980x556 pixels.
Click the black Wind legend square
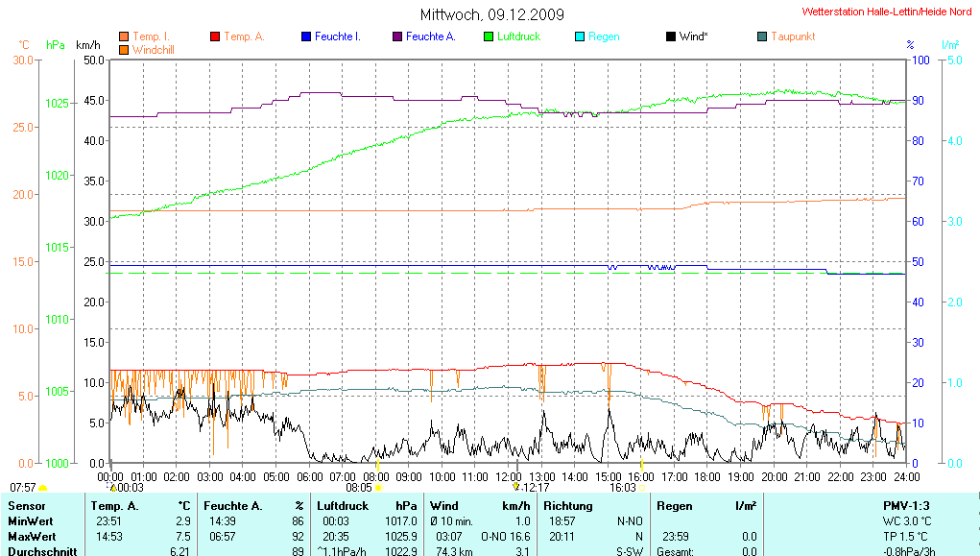pyautogui.click(x=670, y=36)
